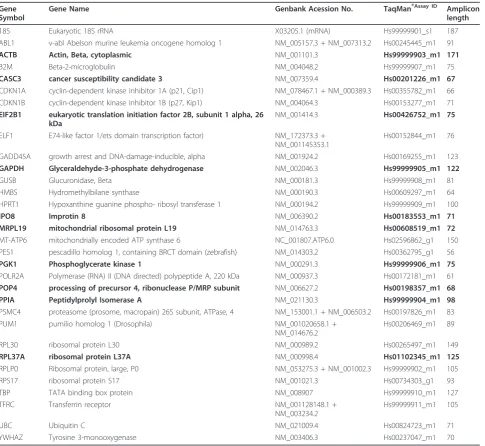The image size is (485, 446).
Task: Click the 'Beta-2-microglobulin' gene name
Action: 82,67
